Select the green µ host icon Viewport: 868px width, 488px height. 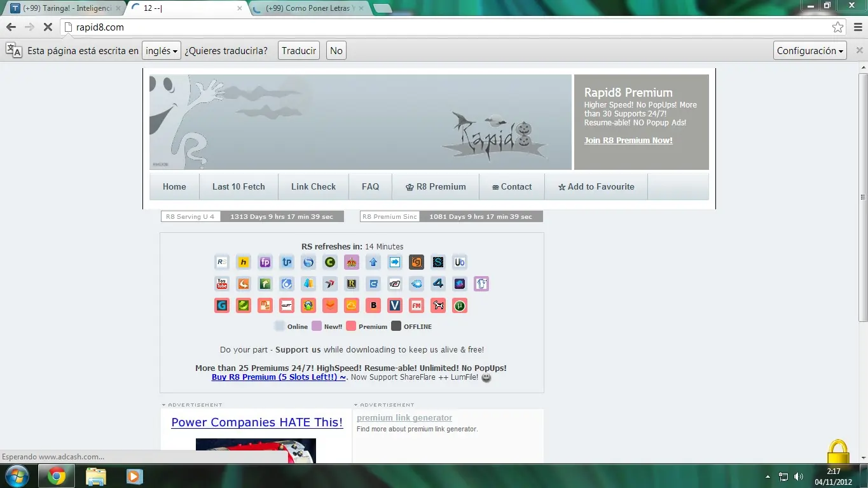click(x=460, y=305)
